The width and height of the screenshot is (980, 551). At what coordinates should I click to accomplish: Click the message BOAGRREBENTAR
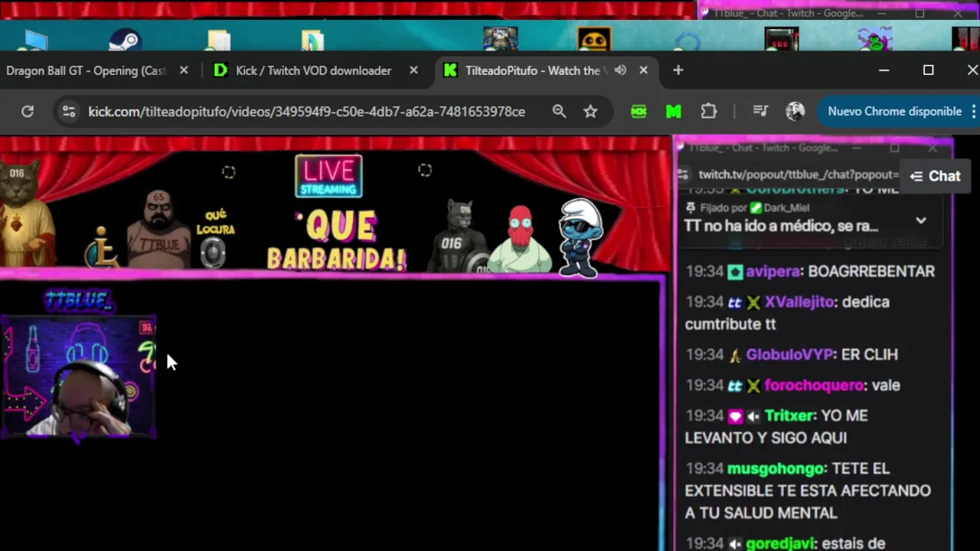click(871, 272)
